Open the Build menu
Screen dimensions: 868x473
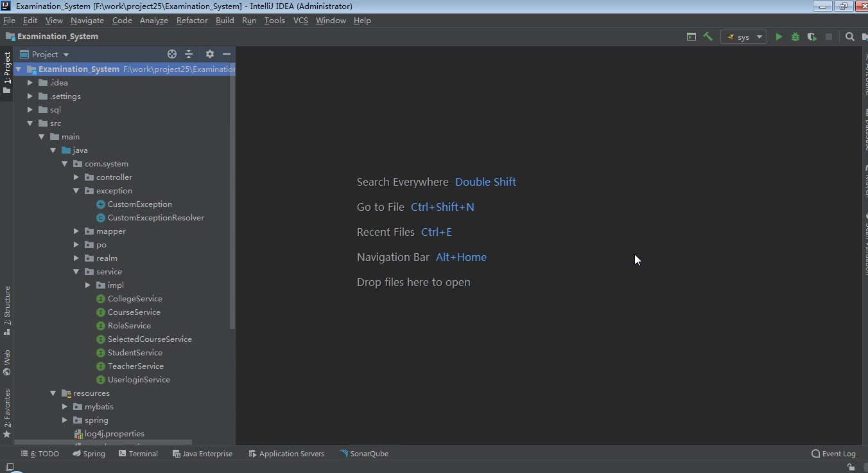click(225, 21)
